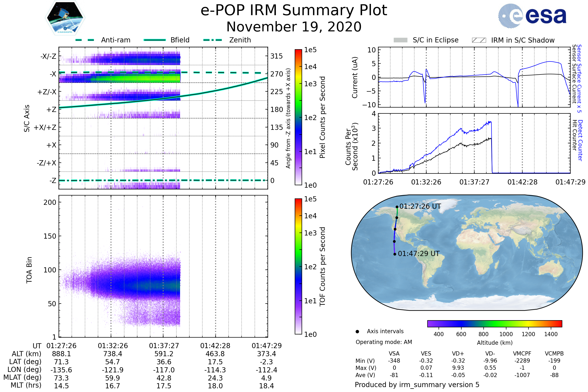Click the Produced by irm_summary version 5 text

point(417,385)
